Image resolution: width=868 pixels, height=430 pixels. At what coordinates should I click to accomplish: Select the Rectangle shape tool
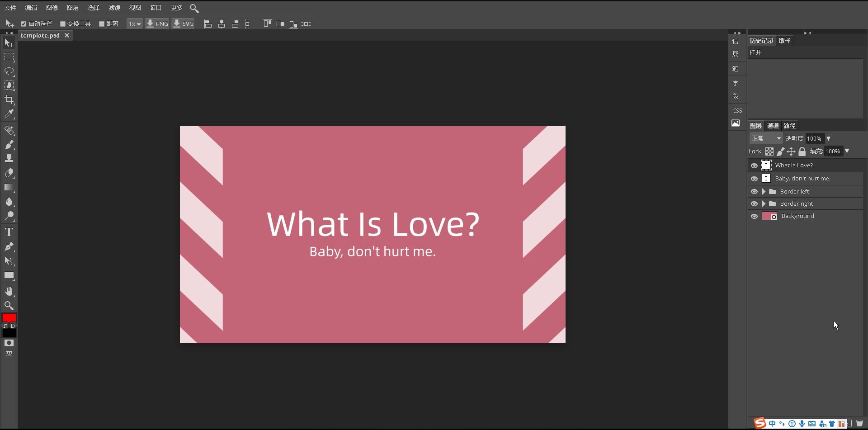pos(9,275)
